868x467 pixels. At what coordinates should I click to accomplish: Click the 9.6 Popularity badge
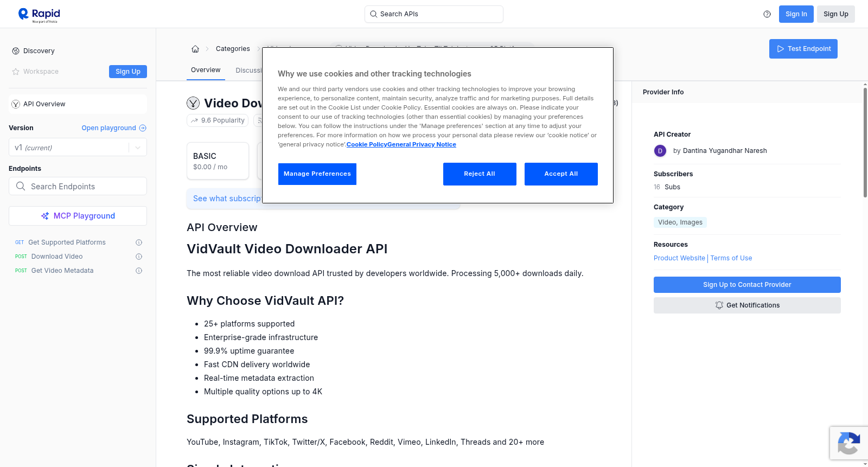click(218, 120)
